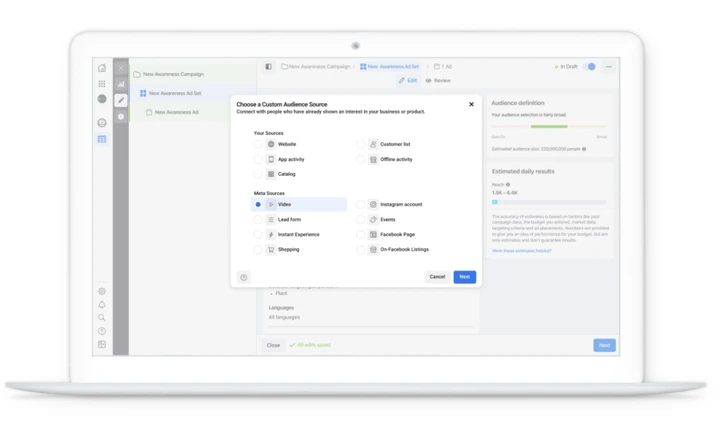Click the dialog's blue Next button
The width and height of the screenshot is (720, 437).
[x=465, y=277]
